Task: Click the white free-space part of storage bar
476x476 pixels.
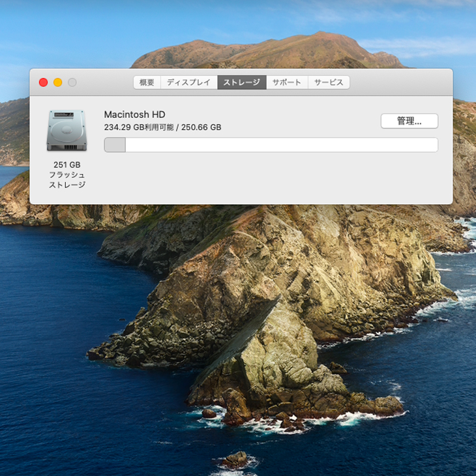Action: coord(280,145)
